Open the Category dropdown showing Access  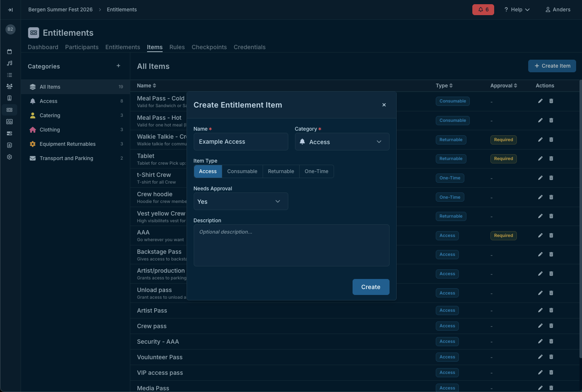point(342,142)
